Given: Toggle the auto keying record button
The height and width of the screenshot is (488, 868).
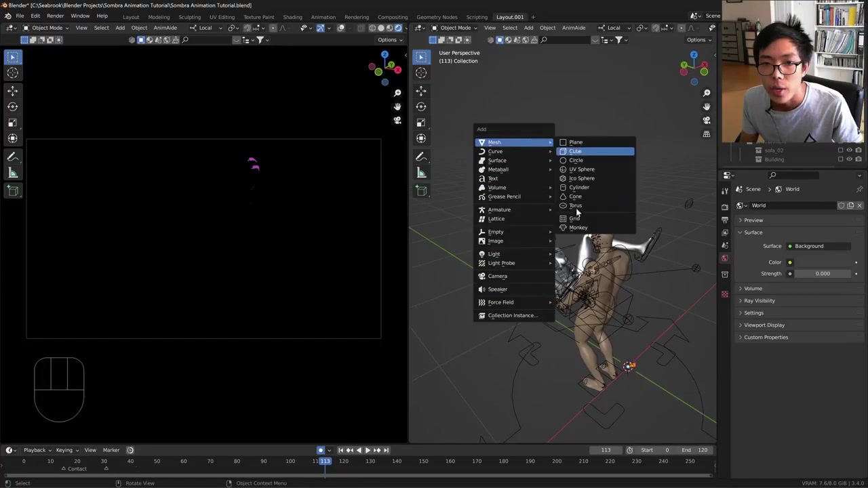Looking at the screenshot, I should coord(321,450).
